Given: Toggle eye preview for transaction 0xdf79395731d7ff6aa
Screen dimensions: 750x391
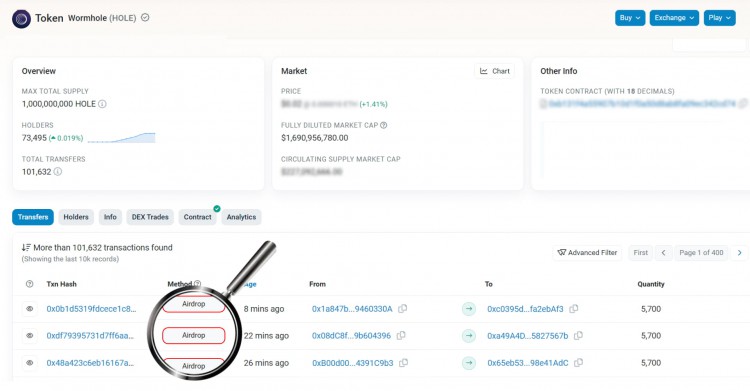Looking at the screenshot, I should pos(30,335).
